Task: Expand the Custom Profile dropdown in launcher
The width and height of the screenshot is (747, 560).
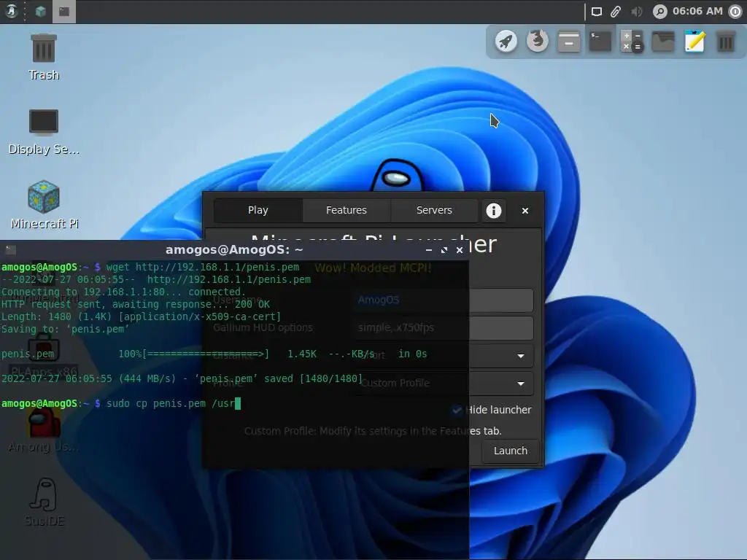Action: pyautogui.click(x=444, y=384)
